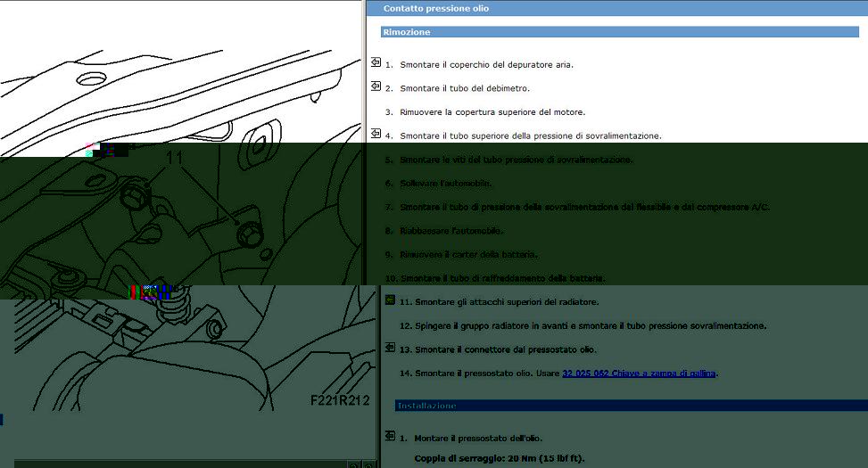The image size is (868, 468).
Task: Click the Coppia di serraggio 20 Nm line
Action: coord(500,458)
